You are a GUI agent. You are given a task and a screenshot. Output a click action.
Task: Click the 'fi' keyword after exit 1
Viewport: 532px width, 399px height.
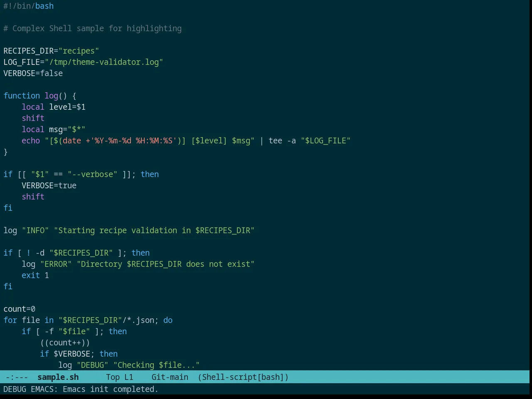click(x=8, y=286)
